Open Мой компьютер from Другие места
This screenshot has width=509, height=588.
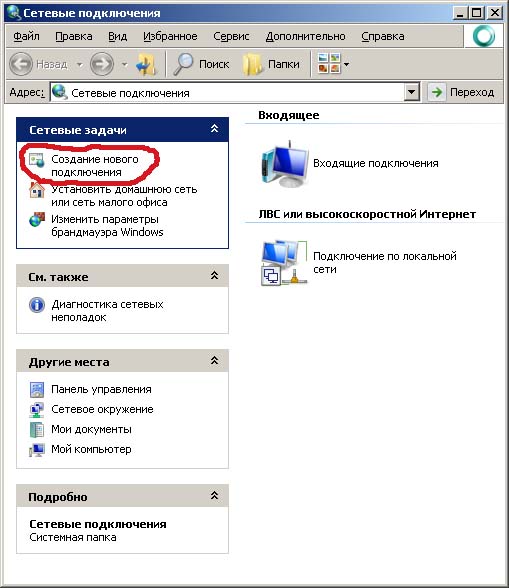(91, 449)
